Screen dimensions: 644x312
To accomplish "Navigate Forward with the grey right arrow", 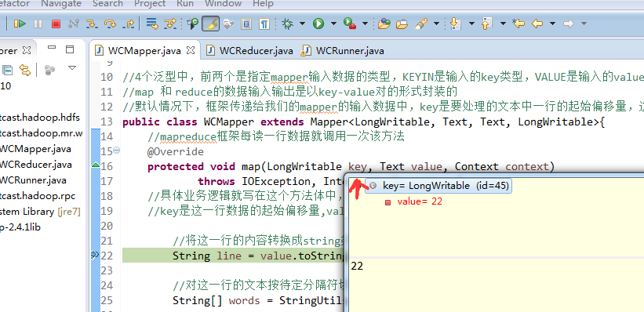I will point(569,24).
